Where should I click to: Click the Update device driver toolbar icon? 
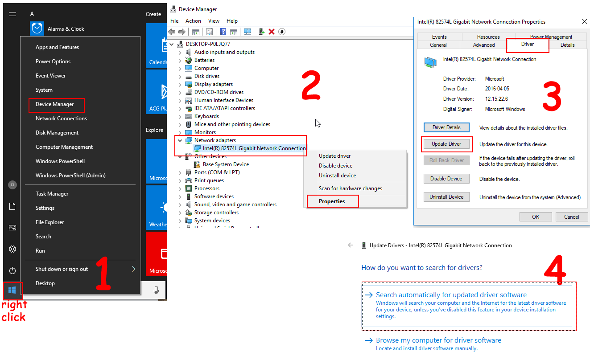[261, 32]
